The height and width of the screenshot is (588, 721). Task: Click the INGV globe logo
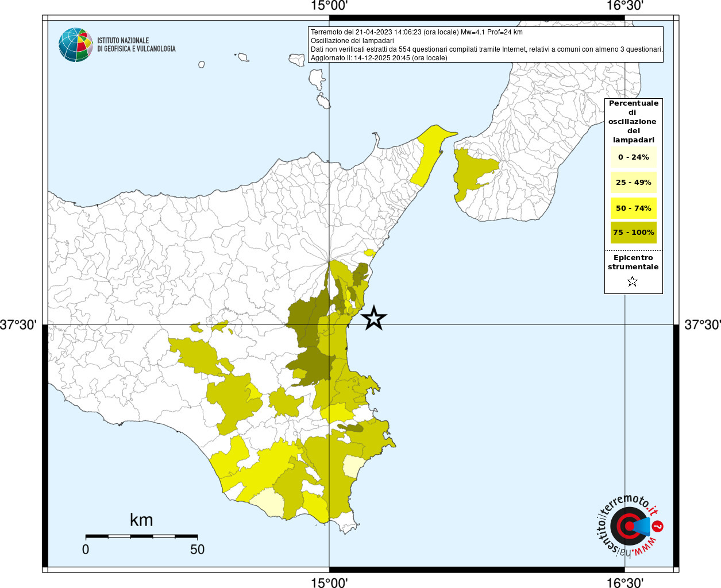[x=75, y=45]
